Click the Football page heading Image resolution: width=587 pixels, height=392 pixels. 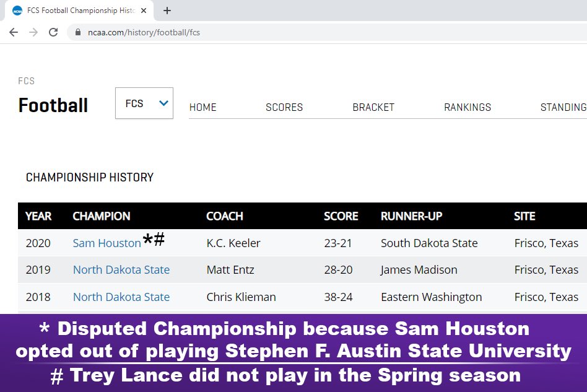point(53,105)
